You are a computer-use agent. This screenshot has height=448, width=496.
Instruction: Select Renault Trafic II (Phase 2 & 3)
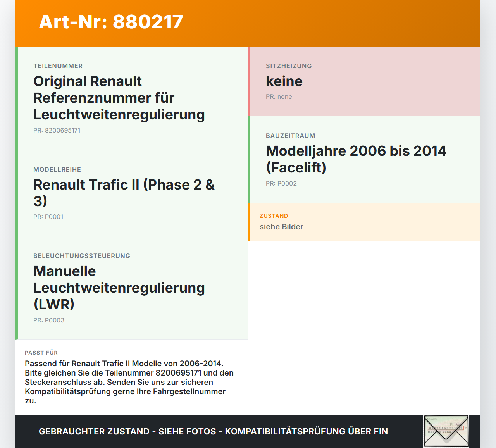[x=124, y=193]
